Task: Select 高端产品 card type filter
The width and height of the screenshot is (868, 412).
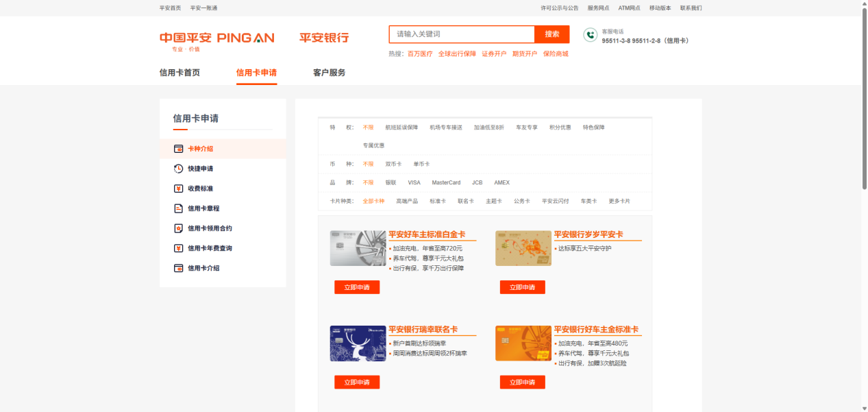Action: (x=407, y=201)
